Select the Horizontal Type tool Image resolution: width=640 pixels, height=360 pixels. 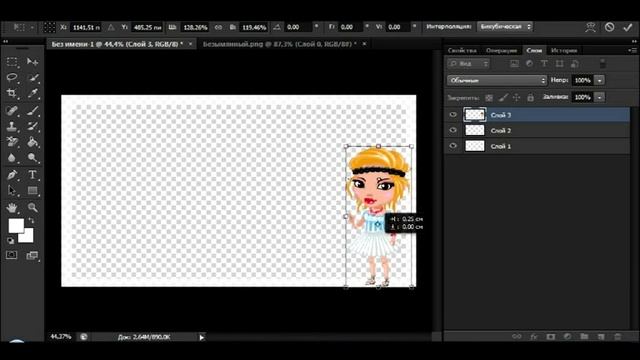coord(32,175)
